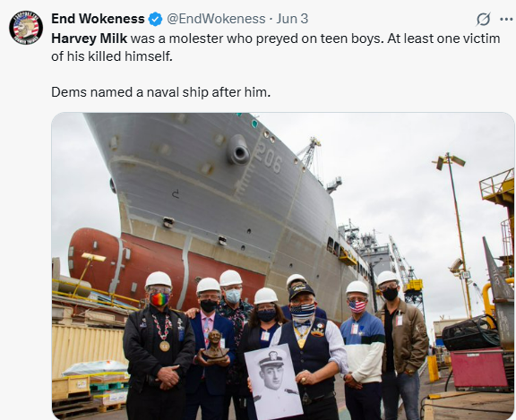
Task: Click the bronze bust held in photo
Action: pyautogui.click(x=216, y=345)
